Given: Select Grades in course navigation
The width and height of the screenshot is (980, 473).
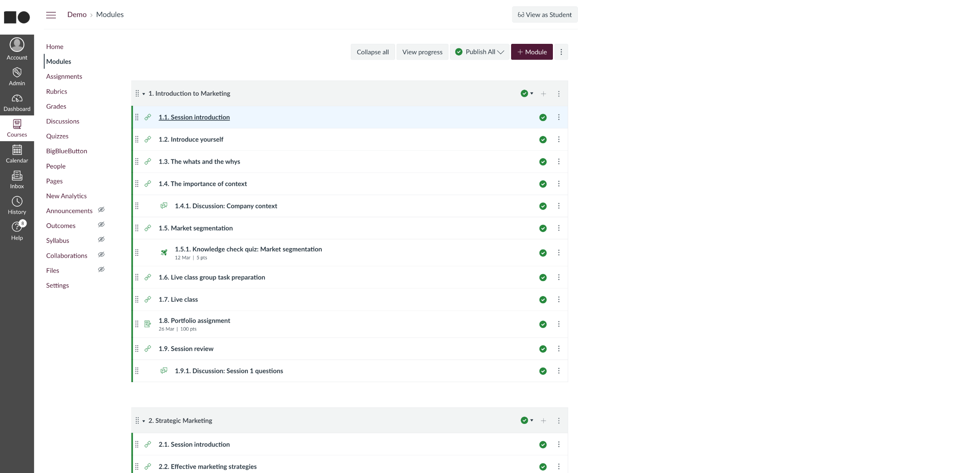Looking at the screenshot, I should pyautogui.click(x=56, y=106).
